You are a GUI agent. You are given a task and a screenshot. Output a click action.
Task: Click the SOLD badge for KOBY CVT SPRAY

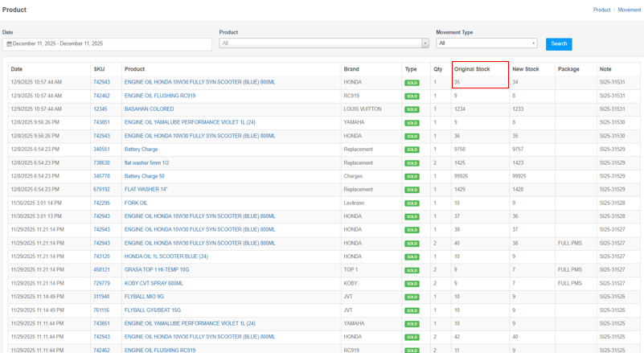412,284
